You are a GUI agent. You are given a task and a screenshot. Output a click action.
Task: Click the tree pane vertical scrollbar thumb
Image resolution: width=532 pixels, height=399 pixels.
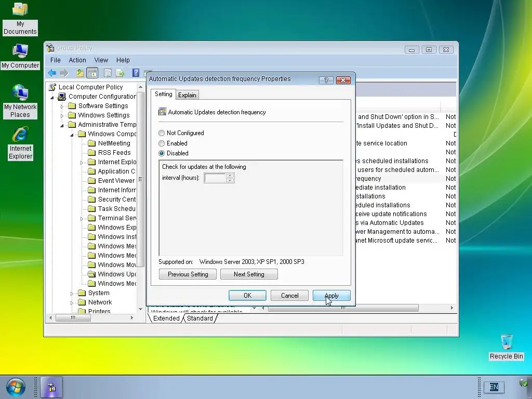pyautogui.click(x=140, y=179)
